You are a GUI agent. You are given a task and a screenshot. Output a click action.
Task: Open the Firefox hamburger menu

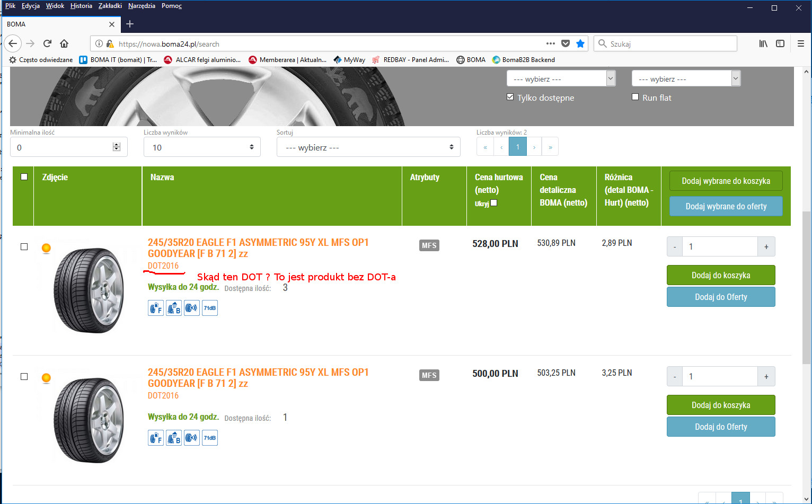[x=800, y=44]
